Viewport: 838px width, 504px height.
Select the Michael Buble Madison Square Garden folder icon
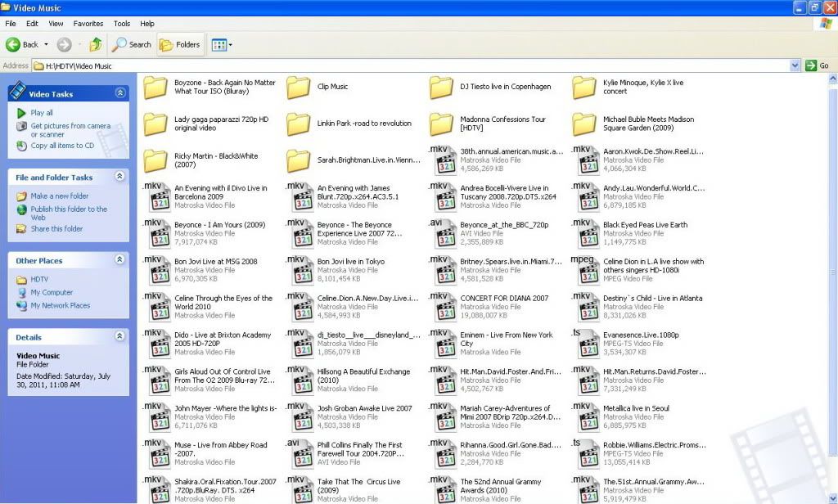point(584,124)
